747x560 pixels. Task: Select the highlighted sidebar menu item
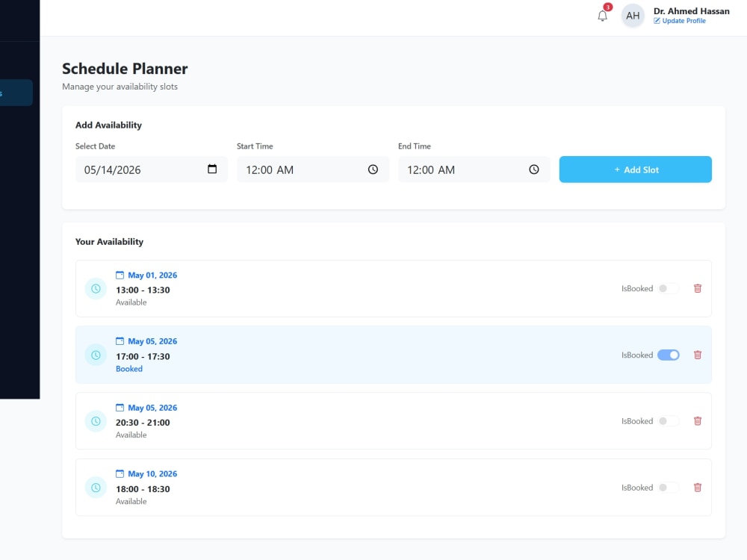tap(16, 93)
